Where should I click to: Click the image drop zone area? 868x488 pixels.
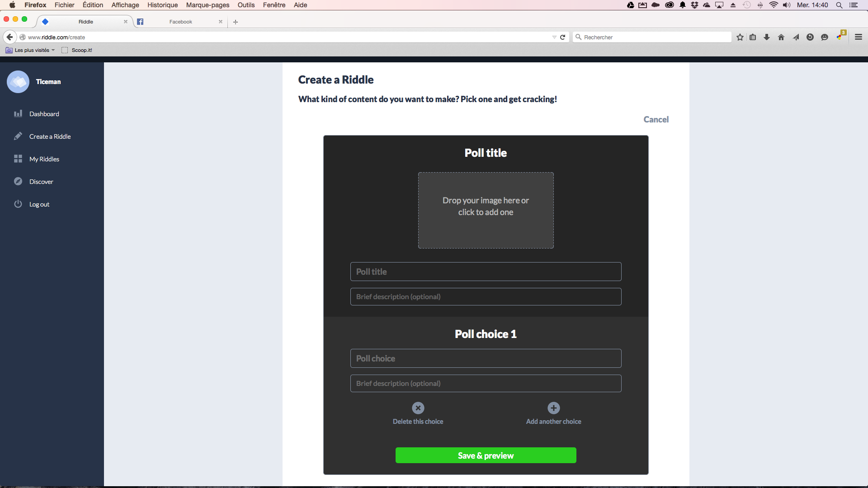click(x=485, y=210)
